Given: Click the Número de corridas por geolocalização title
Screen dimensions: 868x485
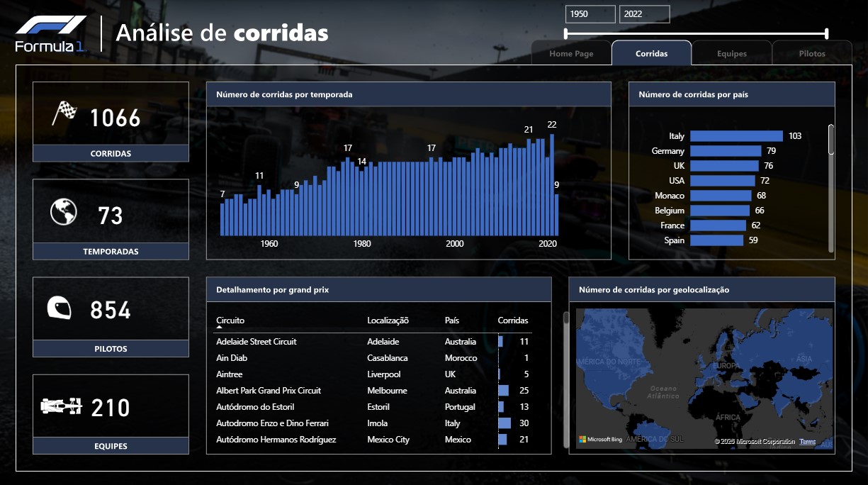Looking at the screenshot, I should (654, 290).
